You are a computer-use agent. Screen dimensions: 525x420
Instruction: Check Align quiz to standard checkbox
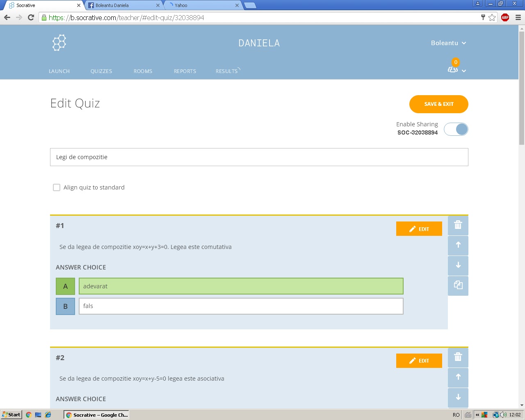tap(57, 187)
